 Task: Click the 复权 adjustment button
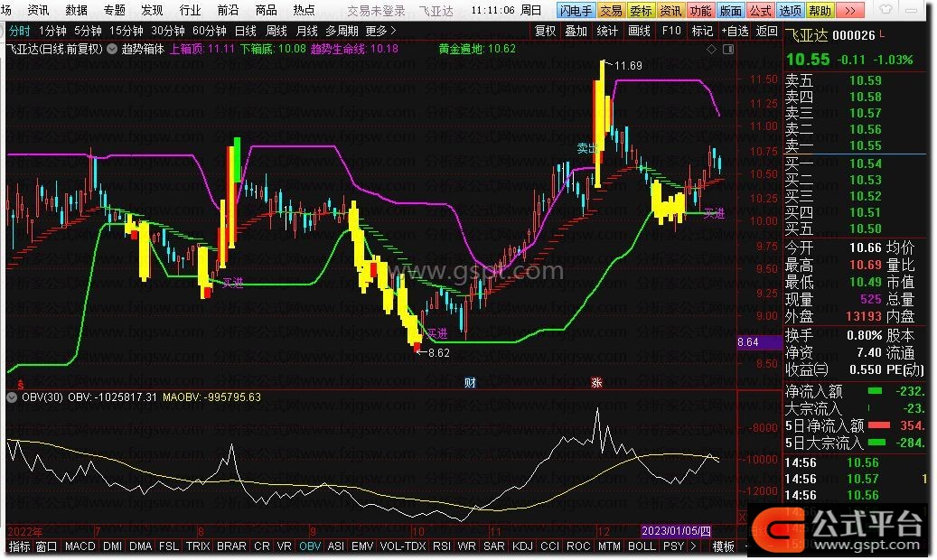[x=545, y=31]
